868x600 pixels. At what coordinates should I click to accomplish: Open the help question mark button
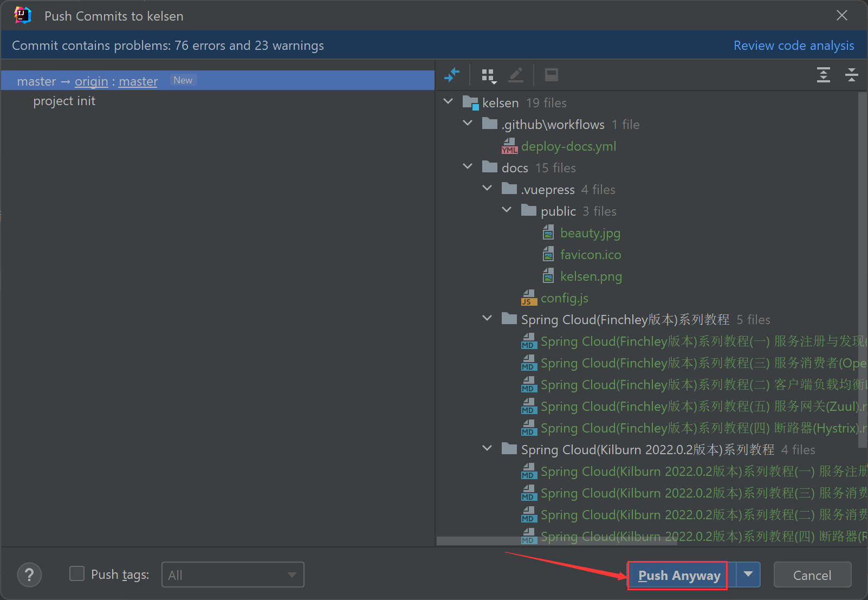coord(29,575)
